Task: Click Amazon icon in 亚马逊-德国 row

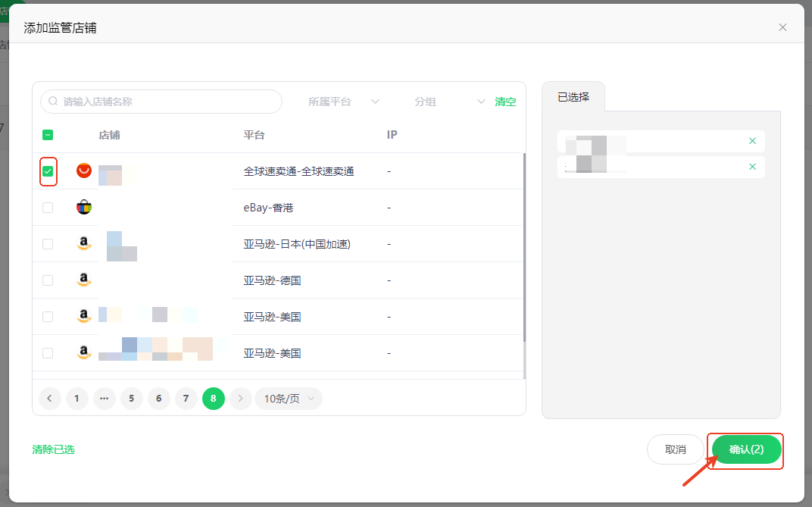Action: pos(84,280)
